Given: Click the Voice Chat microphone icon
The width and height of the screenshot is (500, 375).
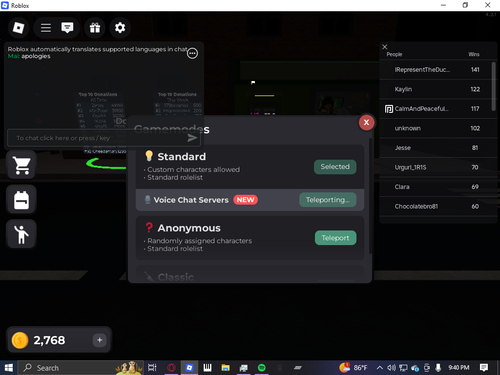Looking at the screenshot, I should tap(148, 200).
